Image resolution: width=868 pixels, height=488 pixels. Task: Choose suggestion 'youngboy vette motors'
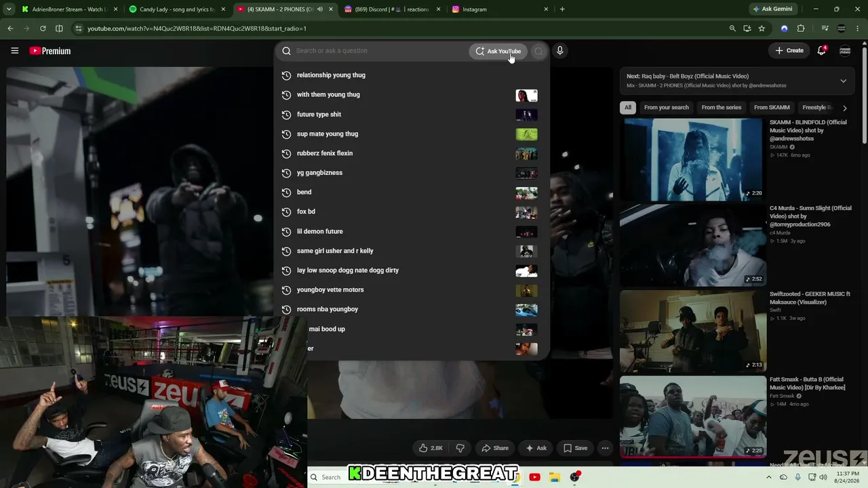[411, 290]
